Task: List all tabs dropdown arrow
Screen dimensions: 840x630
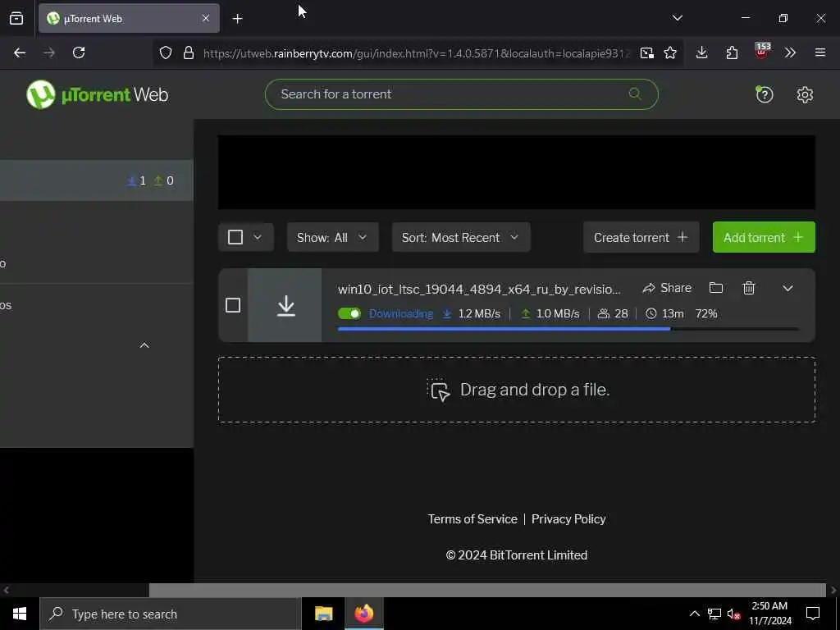Action: [677, 18]
